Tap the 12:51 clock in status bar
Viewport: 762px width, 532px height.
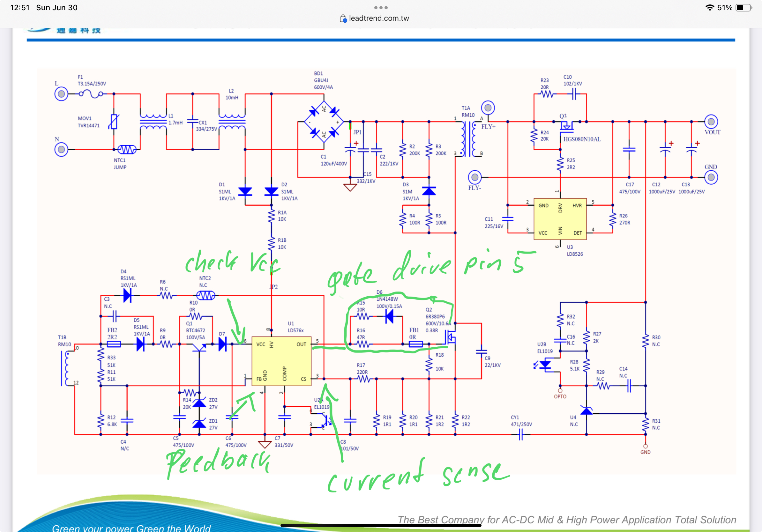[x=20, y=8]
